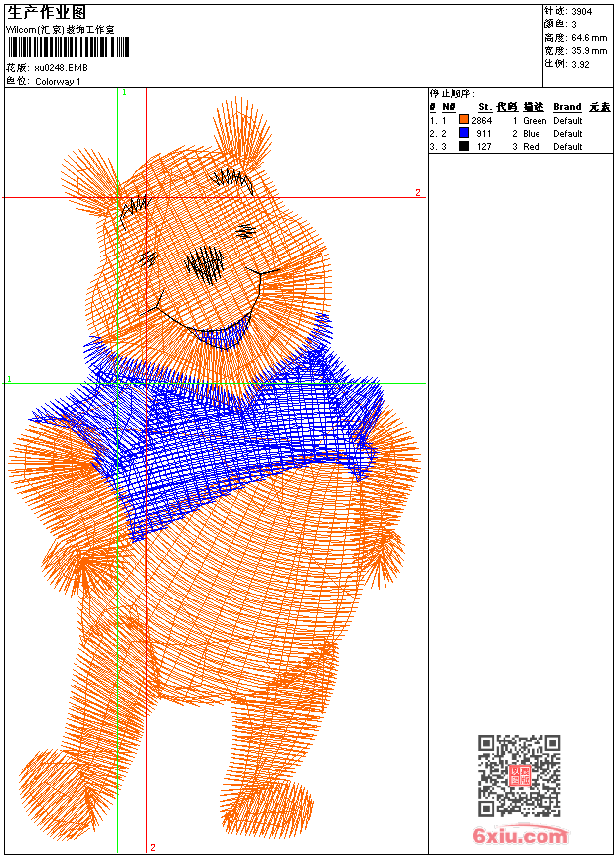This screenshot has width=616, height=855.
Task: Click the 6xiu.com logo text
Action: click(x=520, y=835)
